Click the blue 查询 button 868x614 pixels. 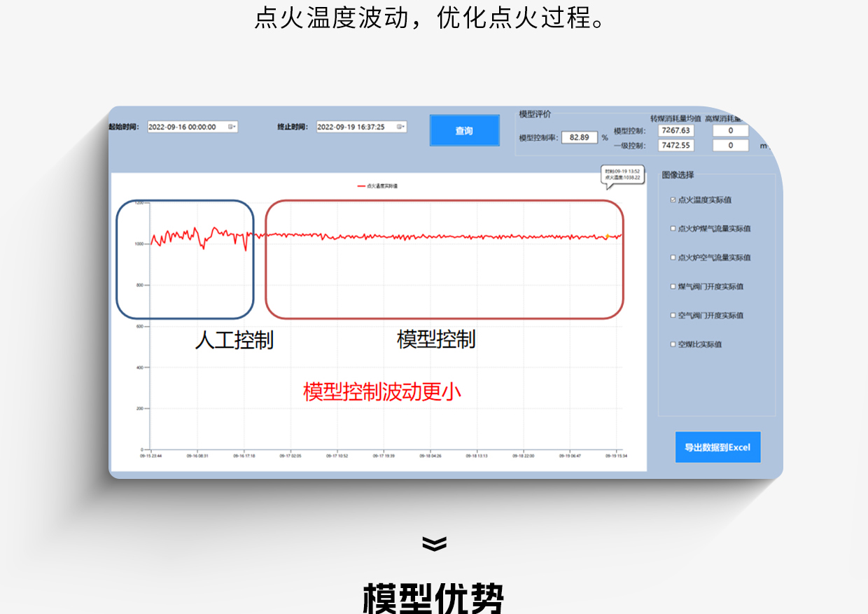point(464,131)
